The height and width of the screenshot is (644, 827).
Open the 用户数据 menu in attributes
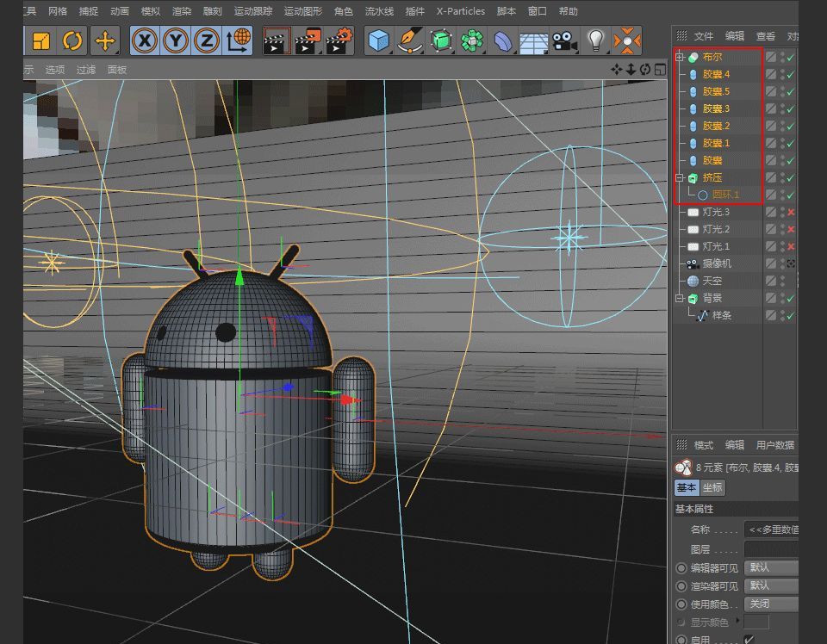[775, 445]
